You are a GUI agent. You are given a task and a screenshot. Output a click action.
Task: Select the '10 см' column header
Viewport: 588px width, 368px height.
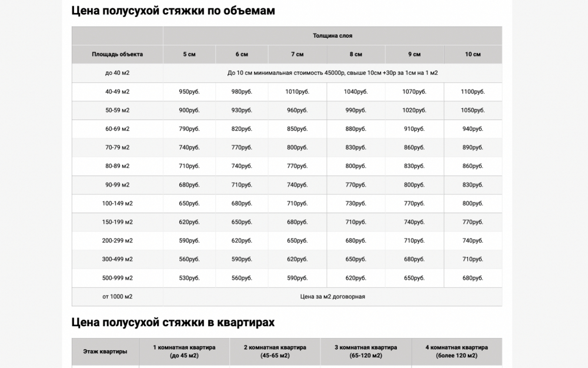[x=473, y=54]
